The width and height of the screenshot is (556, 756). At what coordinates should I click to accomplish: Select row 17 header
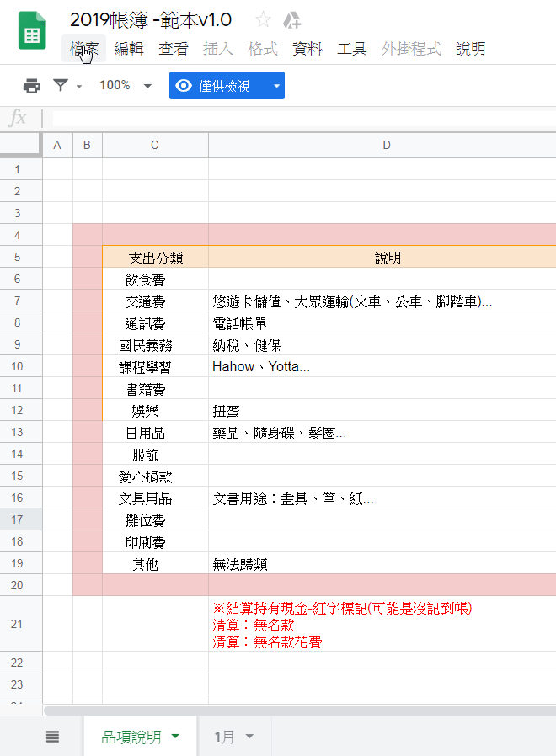point(21,519)
